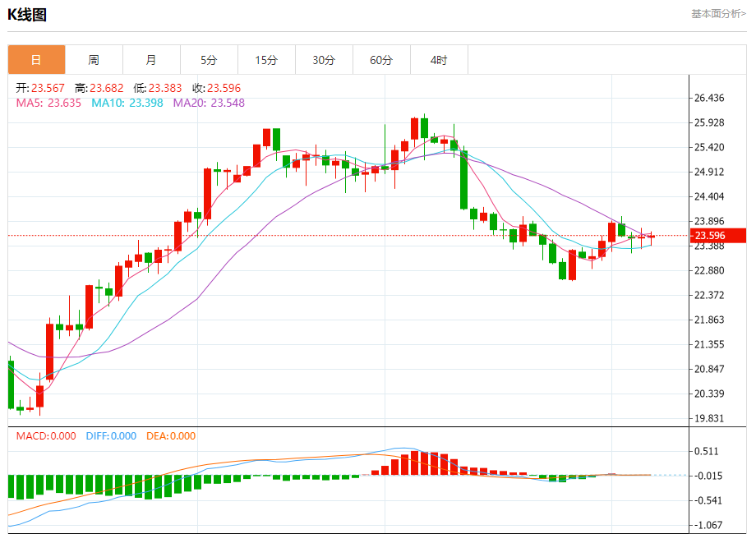Open the 60分 chart tab
Image resolution: width=756 pixels, height=534 pixels.
(381, 60)
